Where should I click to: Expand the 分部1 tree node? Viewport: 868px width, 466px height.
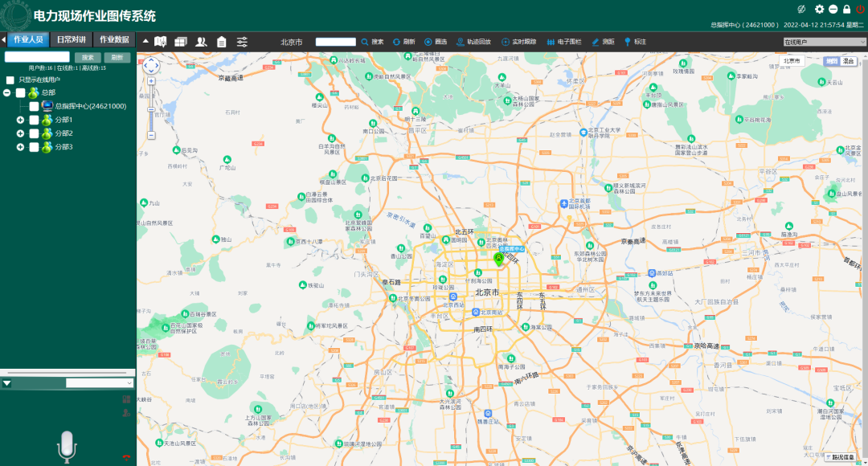[20, 120]
